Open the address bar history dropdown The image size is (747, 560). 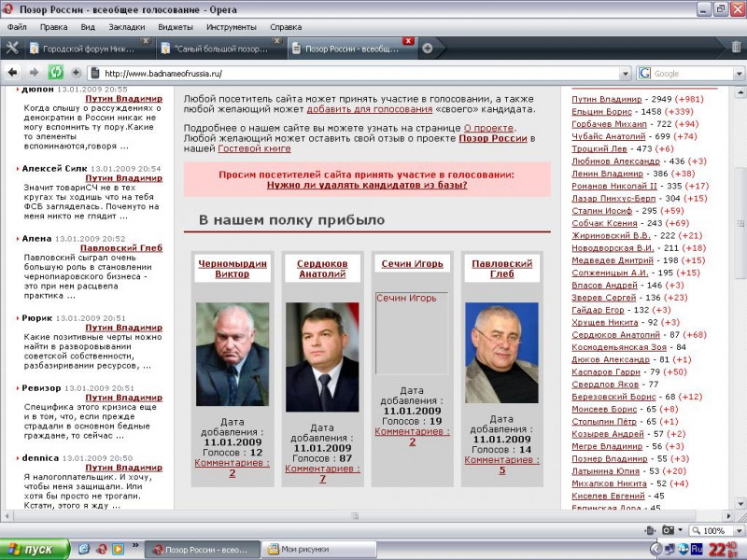(626, 74)
